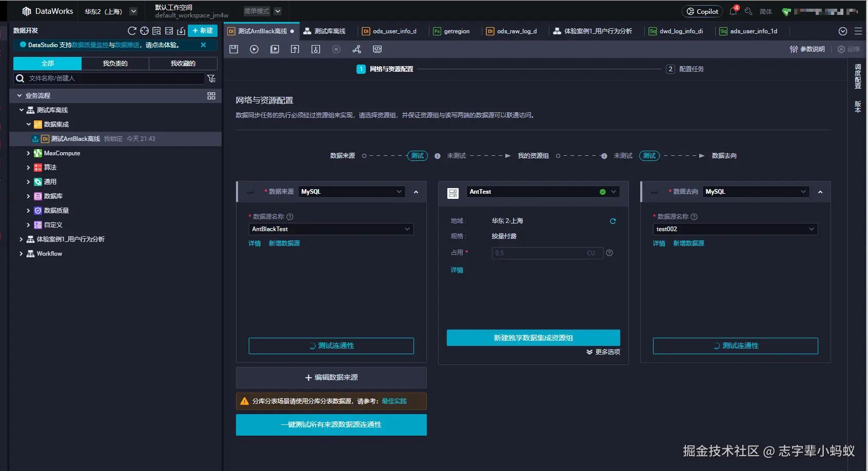Open the dwd_log_info_di editor tab
This screenshot has height=471, width=868.
coord(676,31)
